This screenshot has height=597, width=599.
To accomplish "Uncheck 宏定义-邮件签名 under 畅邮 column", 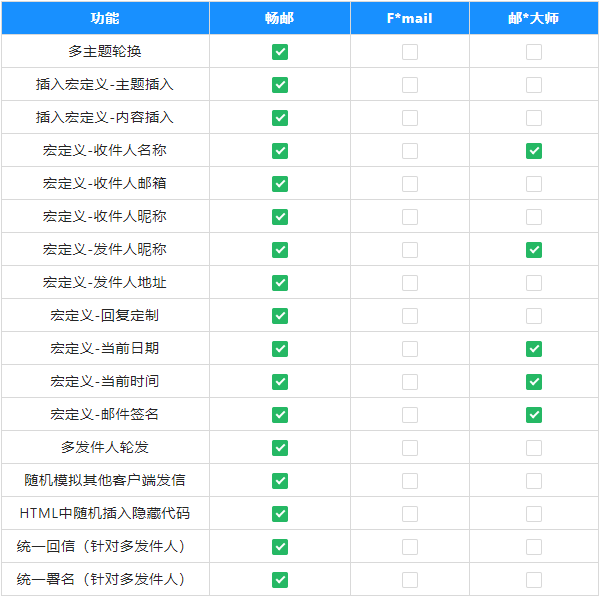I will pos(280,415).
